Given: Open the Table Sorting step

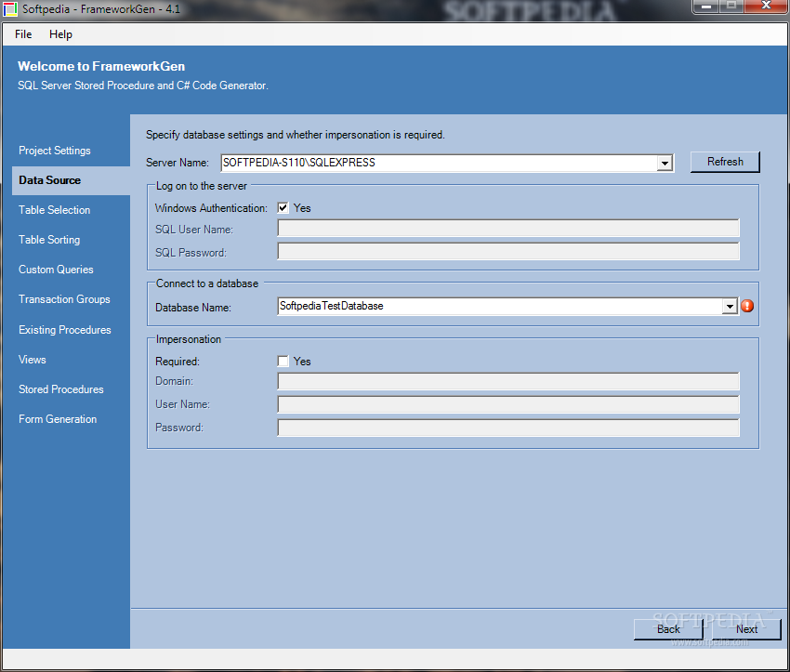Looking at the screenshot, I should click(x=49, y=240).
